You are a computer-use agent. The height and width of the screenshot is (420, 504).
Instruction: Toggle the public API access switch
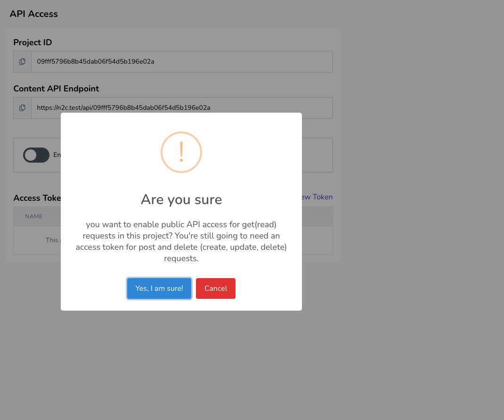tap(36, 155)
